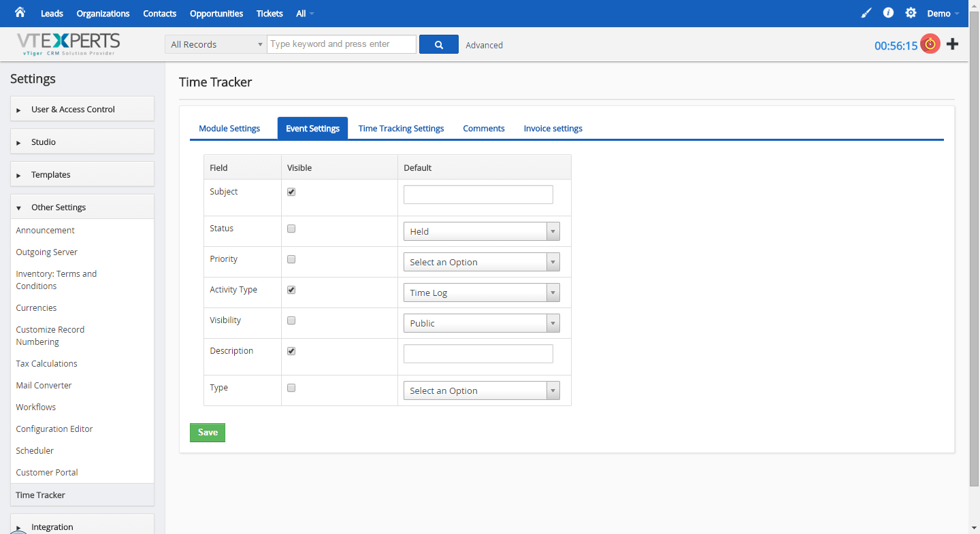Click the red timer stopwatch icon
The height and width of the screenshot is (534, 980).
pos(930,44)
